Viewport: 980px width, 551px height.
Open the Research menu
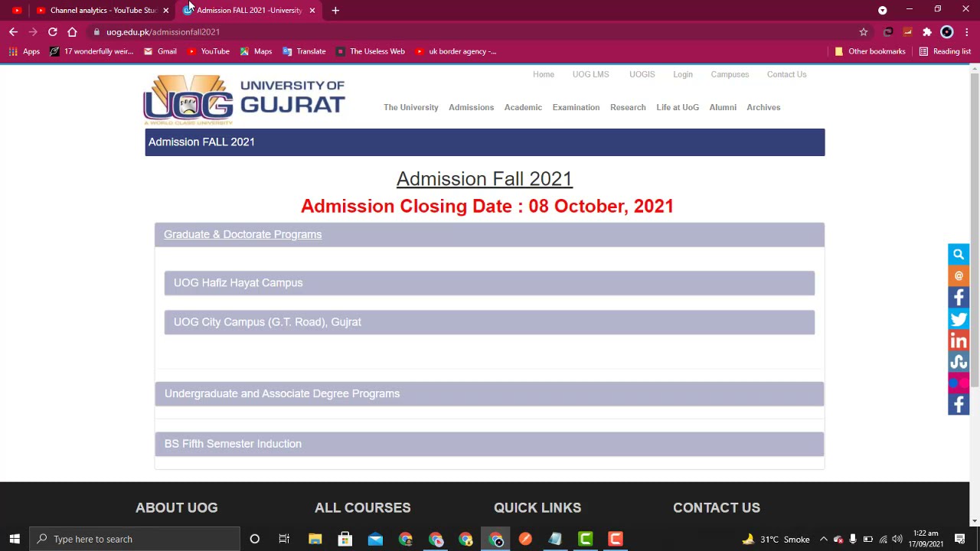628,107
